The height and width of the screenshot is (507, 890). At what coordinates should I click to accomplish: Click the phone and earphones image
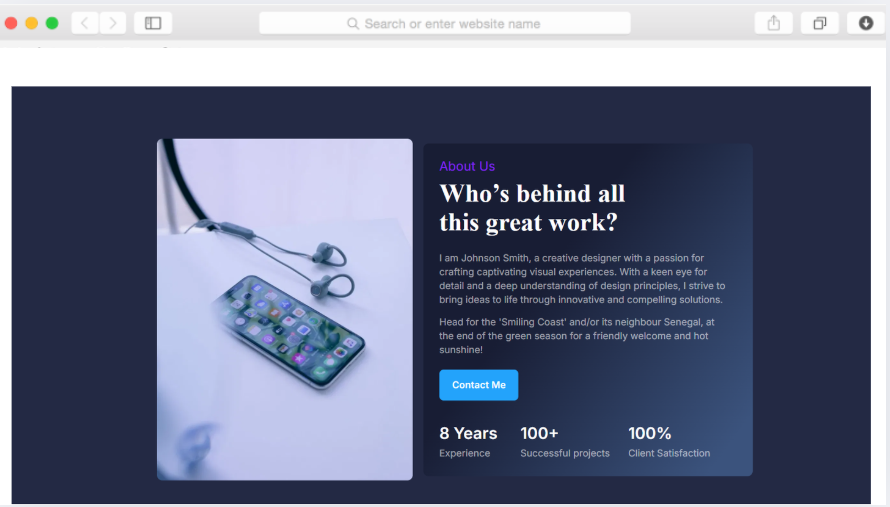285,309
